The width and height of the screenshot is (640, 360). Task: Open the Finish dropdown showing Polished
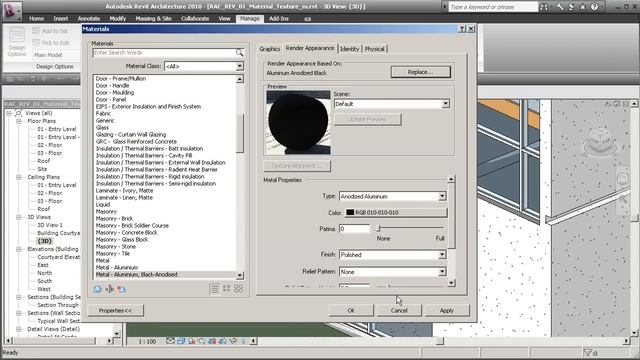(442, 255)
